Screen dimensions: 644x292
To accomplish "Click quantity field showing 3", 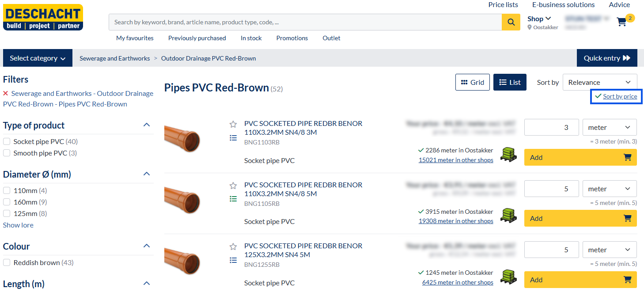I will 551,127.
